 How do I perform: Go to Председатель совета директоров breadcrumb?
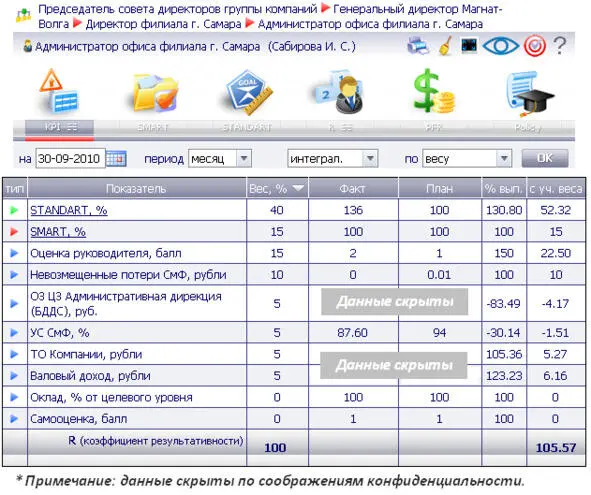point(178,9)
